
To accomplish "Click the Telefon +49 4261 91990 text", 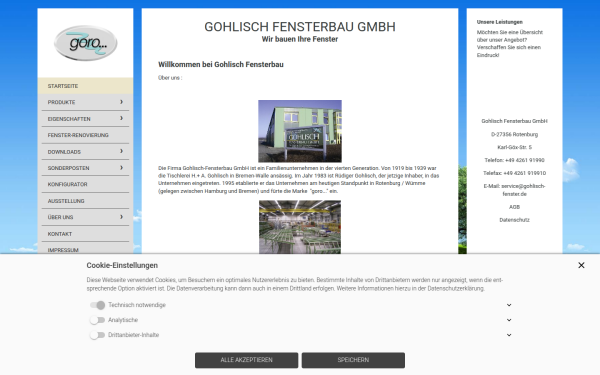I will click(514, 160).
